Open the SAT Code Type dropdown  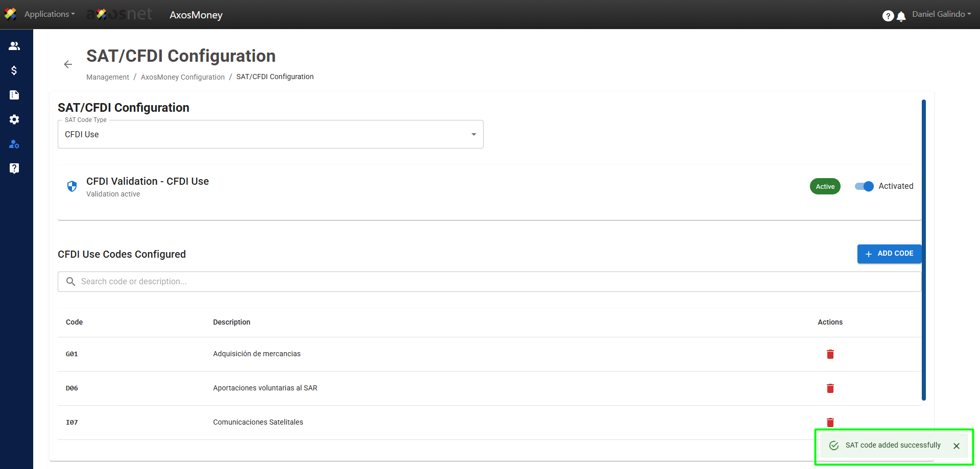[270, 135]
